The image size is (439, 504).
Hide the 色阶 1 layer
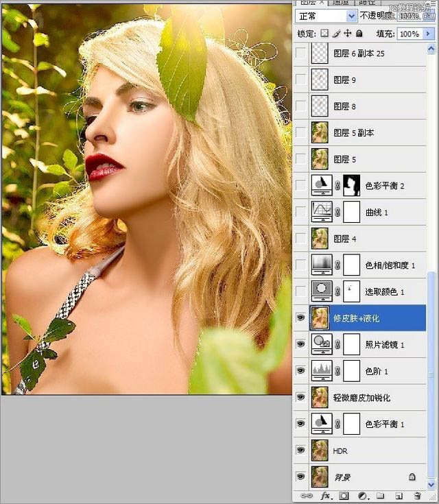tap(300, 370)
